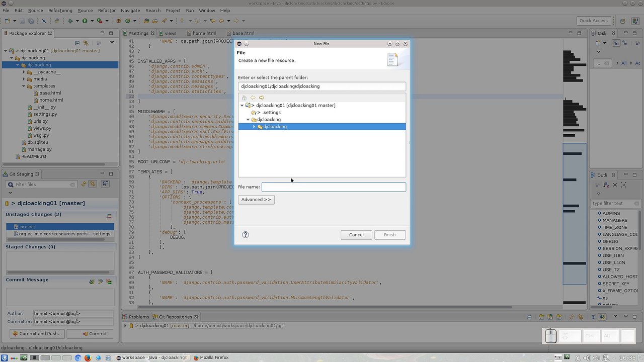Click the green Run icon in main toolbar
Screen dimensions: 644x362
tap(85, 21)
